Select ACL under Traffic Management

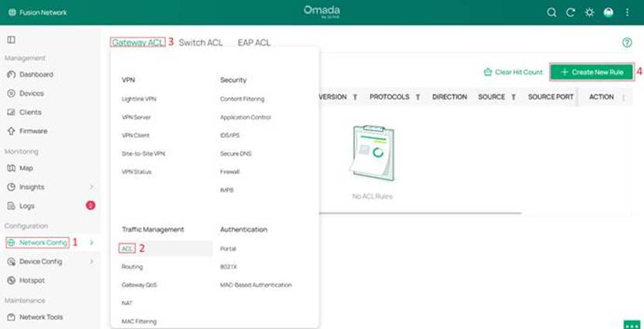[127, 248]
